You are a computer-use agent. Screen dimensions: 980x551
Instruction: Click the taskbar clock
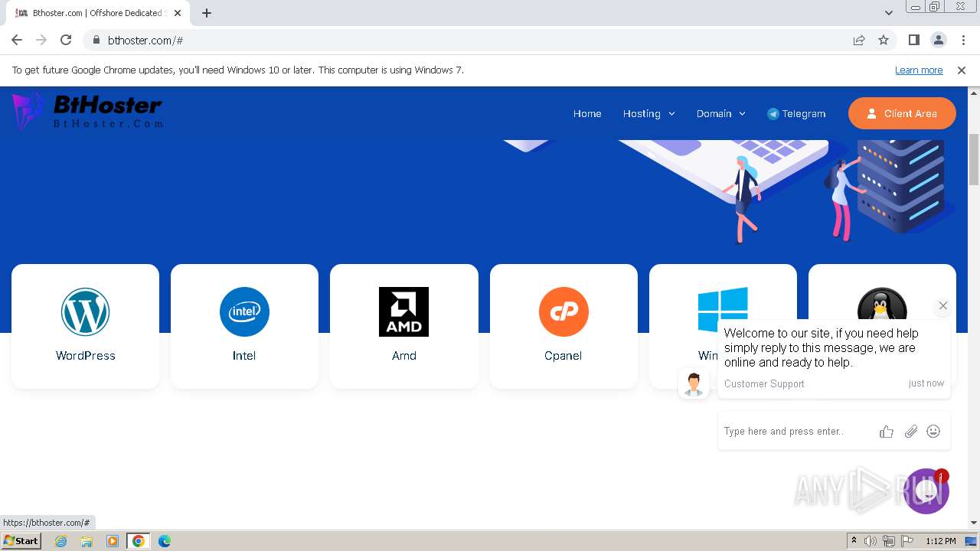pyautogui.click(x=940, y=541)
